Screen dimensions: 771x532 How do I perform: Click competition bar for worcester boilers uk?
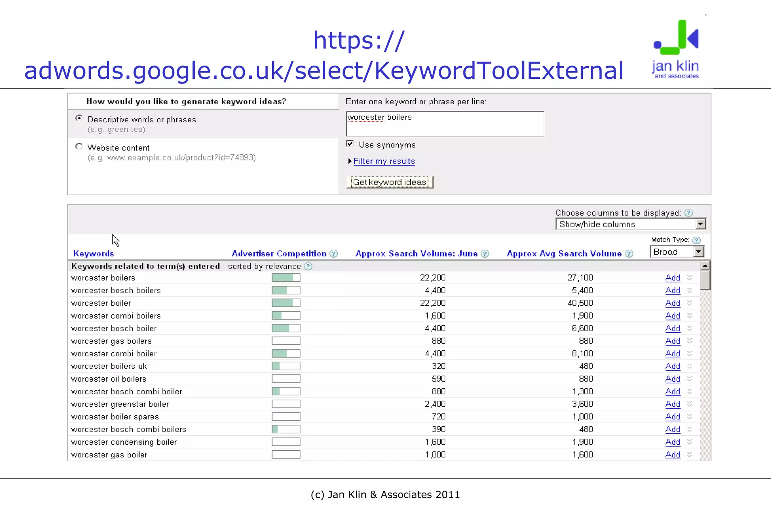coord(286,366)
